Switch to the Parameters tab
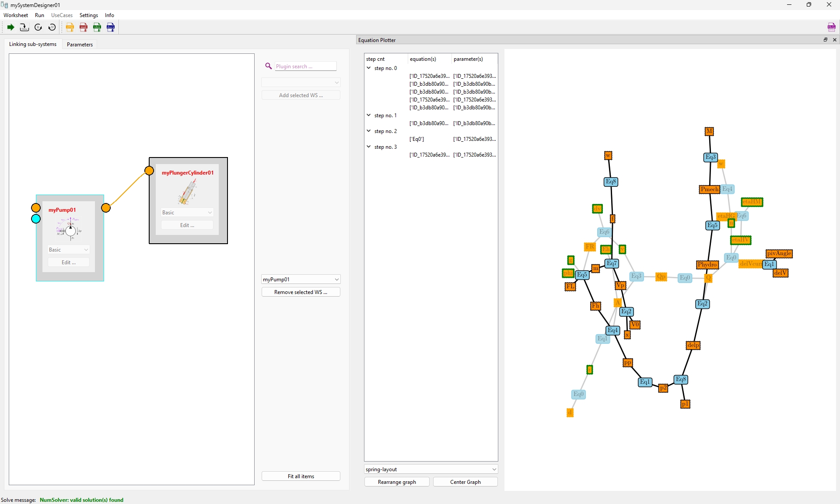Viewport: 840px width, 504px height. (x=79, y=44)
